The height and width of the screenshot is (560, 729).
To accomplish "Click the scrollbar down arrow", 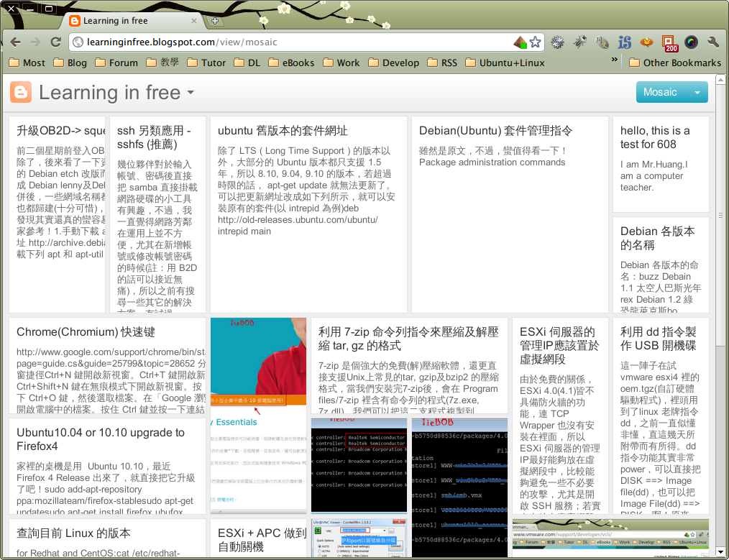I will tap(720, 551).
